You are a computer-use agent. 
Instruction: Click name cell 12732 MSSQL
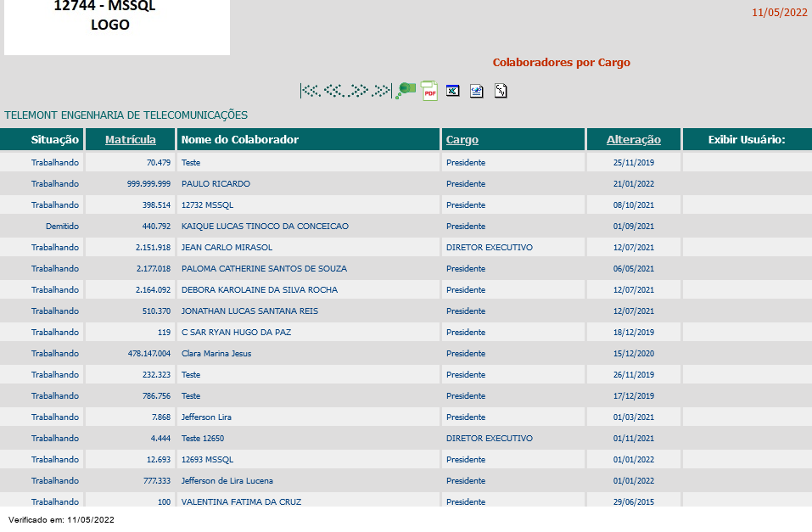pos(208,205)
